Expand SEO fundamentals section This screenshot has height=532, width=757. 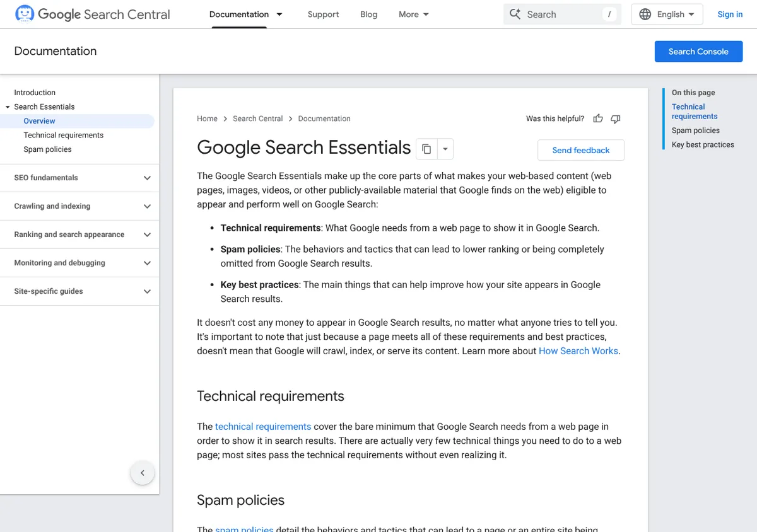tap(79, 178)
